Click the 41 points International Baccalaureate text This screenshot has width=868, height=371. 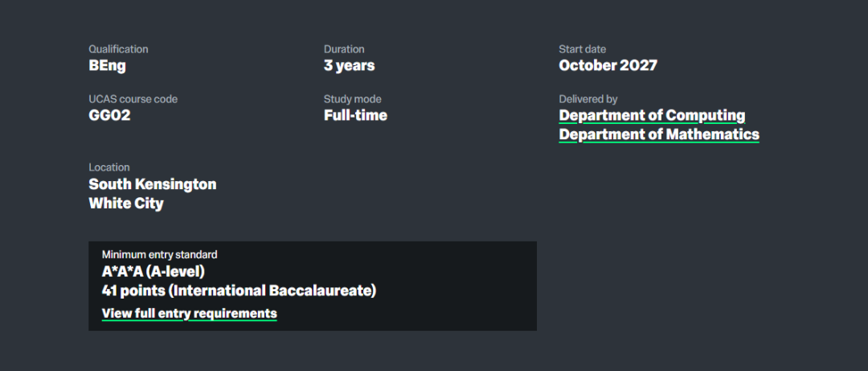239,291
